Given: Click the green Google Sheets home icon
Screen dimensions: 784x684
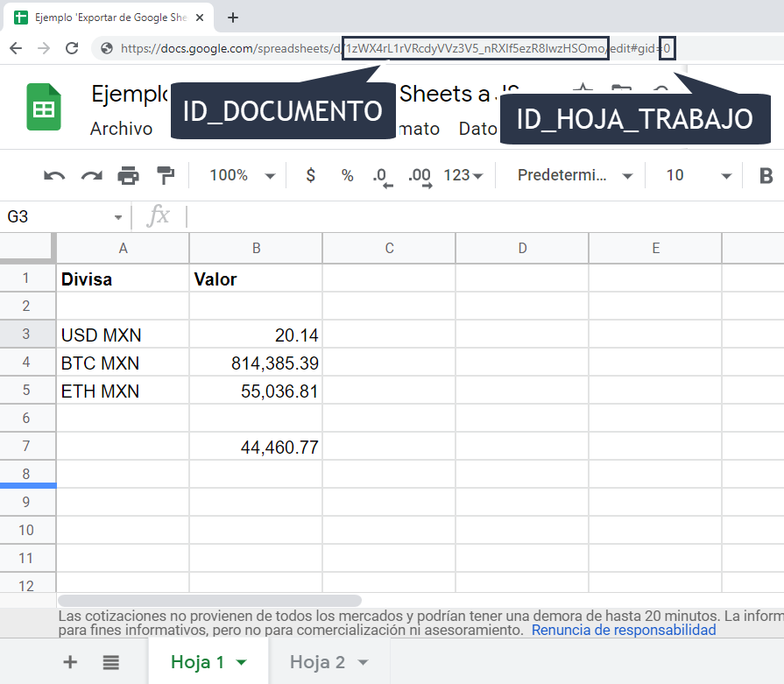Looking at the screenshot, I should coord(44,107).
